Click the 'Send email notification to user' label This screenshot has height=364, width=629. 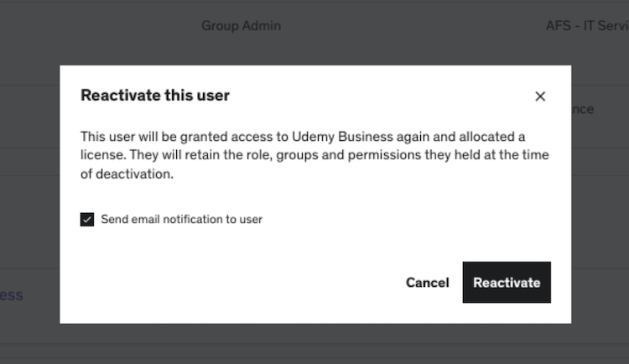pos(181,220)
